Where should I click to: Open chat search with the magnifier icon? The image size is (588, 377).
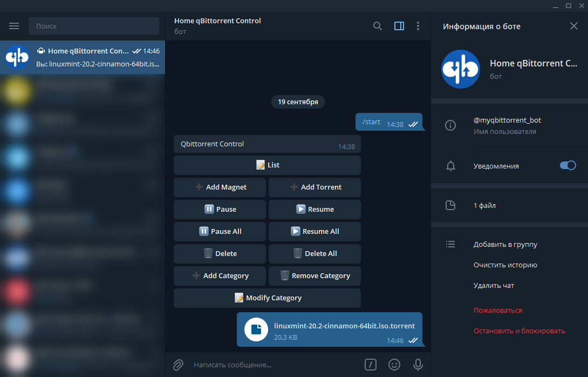coord(377,25)
